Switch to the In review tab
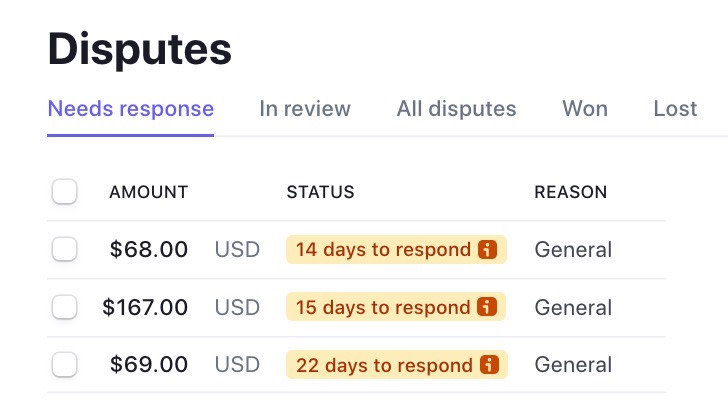 click(x=305, y=109)
